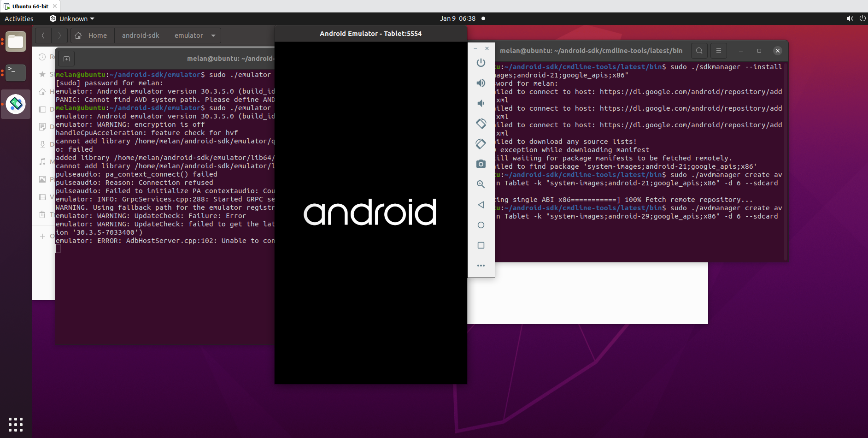Open a new terminal tab
Image resolution: width=868 pixels, height=438 pixels.
[66, 58]
